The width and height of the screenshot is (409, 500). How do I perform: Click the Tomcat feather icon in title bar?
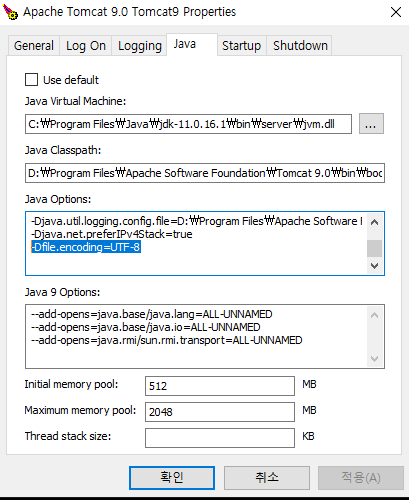(x=10, y=12)
